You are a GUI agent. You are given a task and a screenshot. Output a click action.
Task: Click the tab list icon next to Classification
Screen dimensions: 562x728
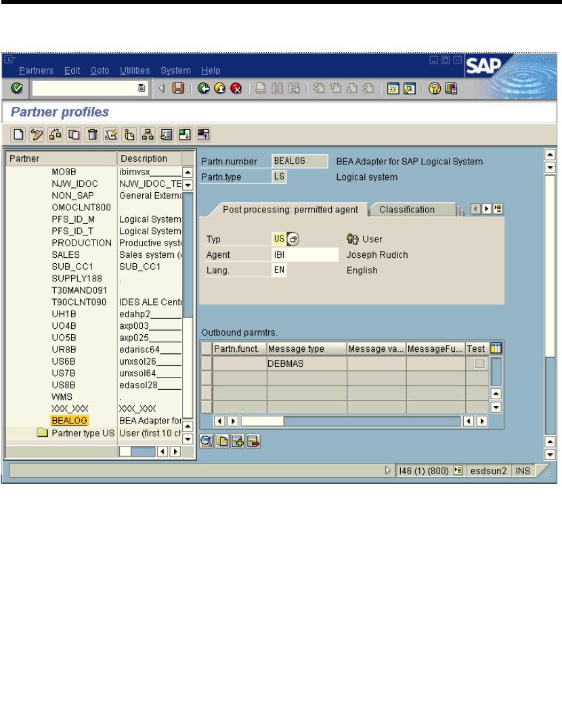tap(498, 209)
